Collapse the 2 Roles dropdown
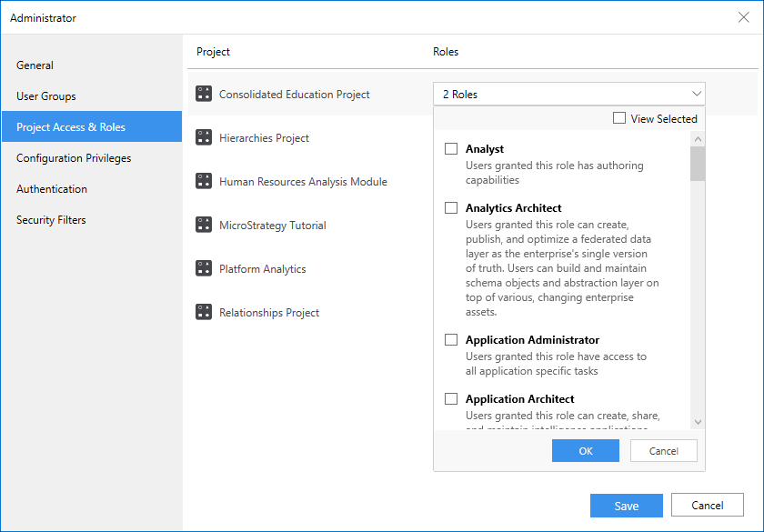 (697, 94)
